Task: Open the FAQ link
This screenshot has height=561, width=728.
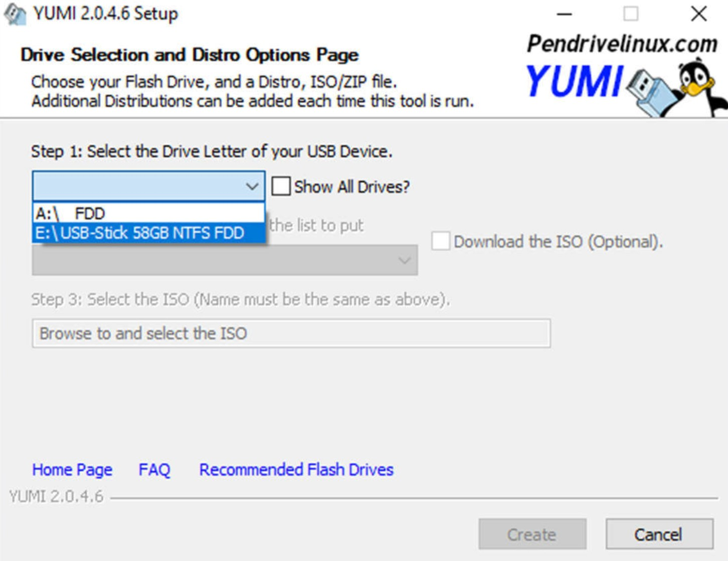Action: coord(154,470)
